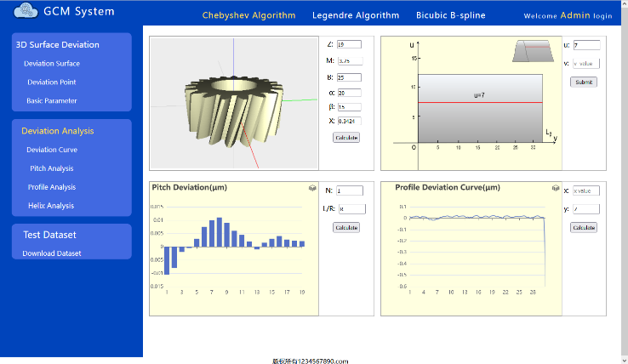Expand the Deviation Analysis section

58,131
